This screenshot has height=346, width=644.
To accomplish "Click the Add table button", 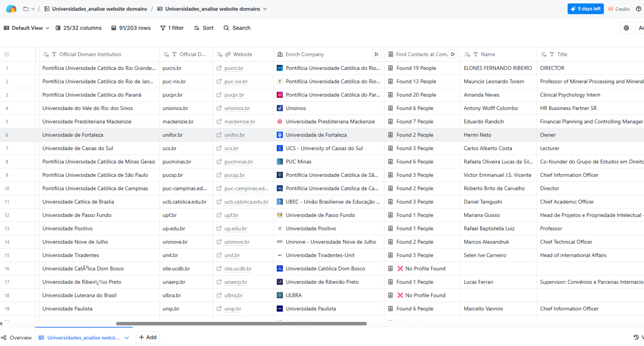I will 148,337.
